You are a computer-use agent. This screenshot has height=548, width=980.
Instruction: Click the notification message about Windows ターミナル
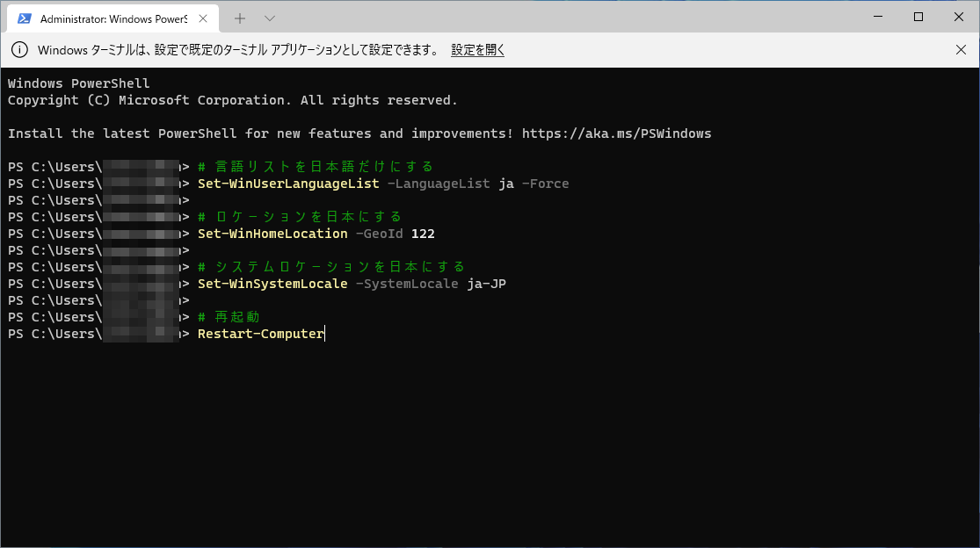coord(239,50)
